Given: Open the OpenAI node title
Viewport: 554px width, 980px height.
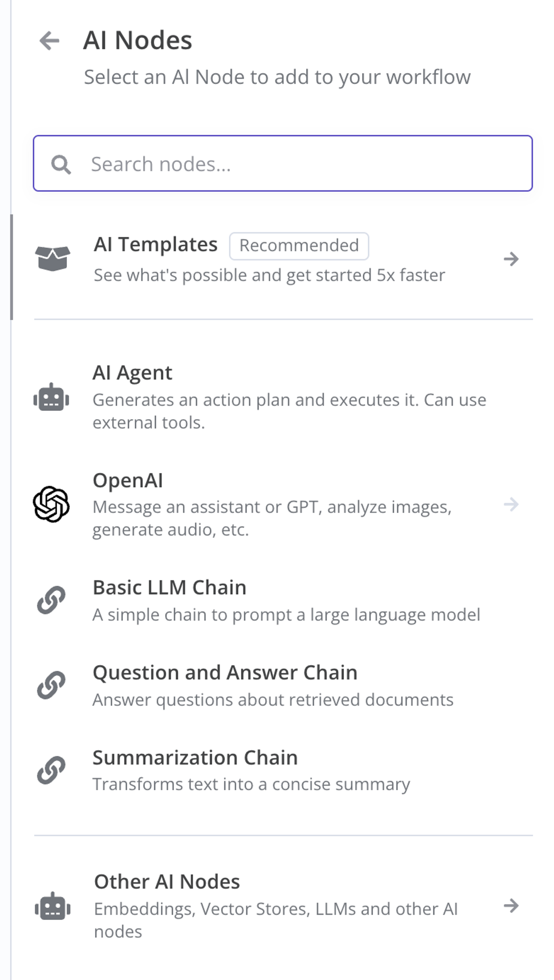Looking at the screenshot, I should (128, 481).
